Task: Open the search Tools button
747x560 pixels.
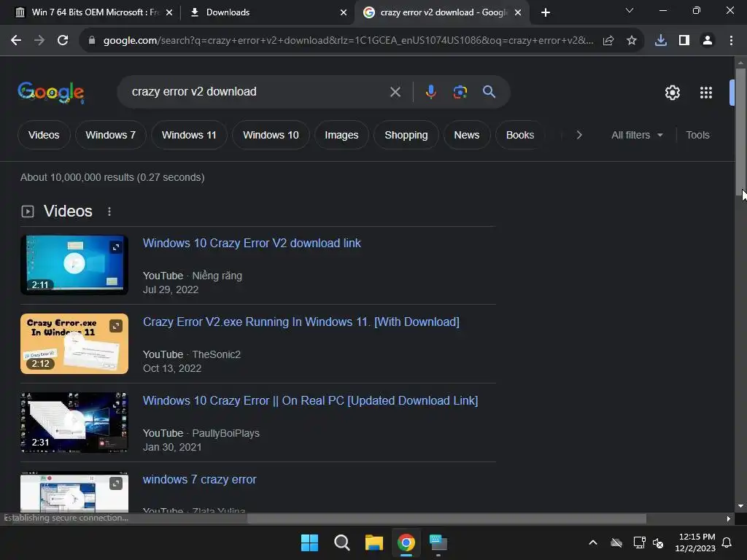Action: pyautogui.click(x=697, y=135)
